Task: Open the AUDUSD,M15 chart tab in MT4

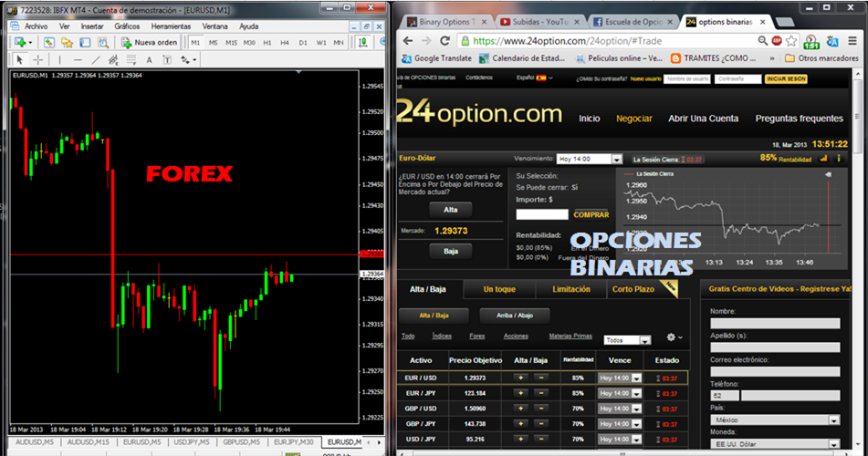Action: (88, 442)
